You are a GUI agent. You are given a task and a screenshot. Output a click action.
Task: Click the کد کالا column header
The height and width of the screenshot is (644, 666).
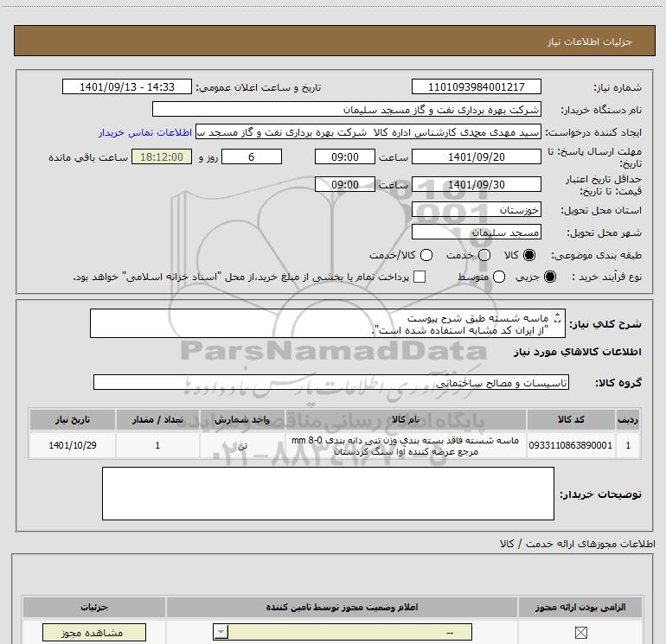571,419
